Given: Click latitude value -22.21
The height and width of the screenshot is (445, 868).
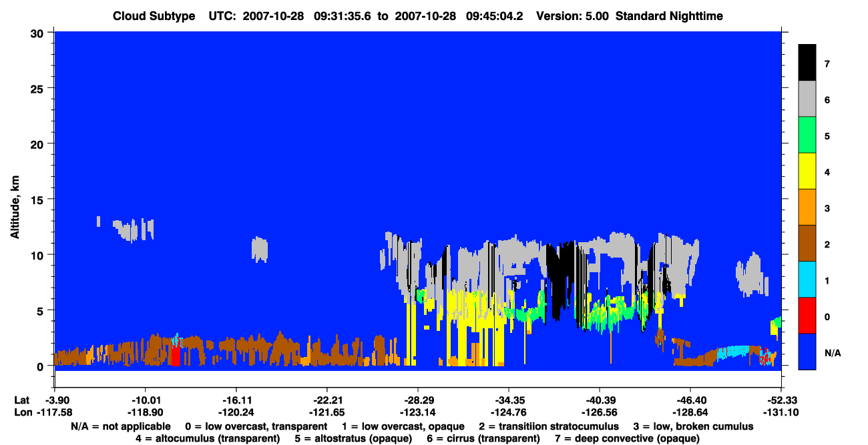Looking at the screenshot, I should [x=327, y=400].
